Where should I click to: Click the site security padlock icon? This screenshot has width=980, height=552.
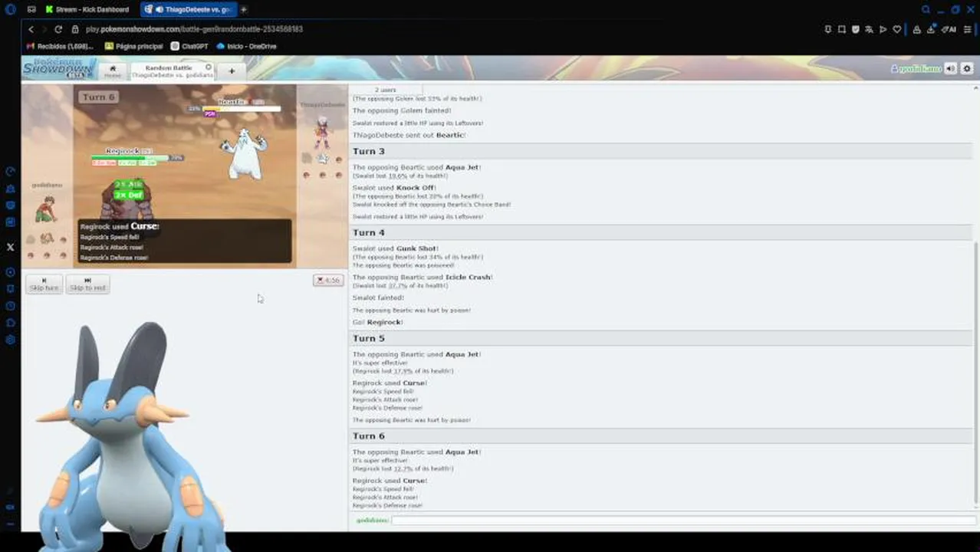pos(75,29)
